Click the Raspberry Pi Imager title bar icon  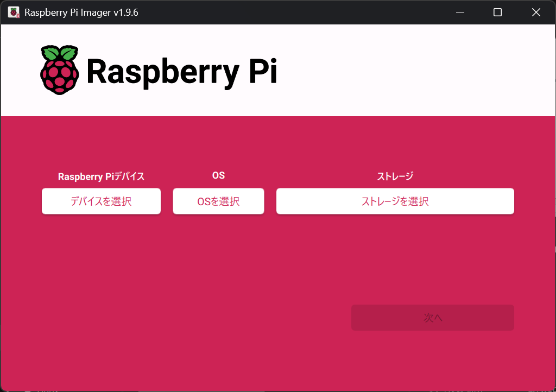14,12
